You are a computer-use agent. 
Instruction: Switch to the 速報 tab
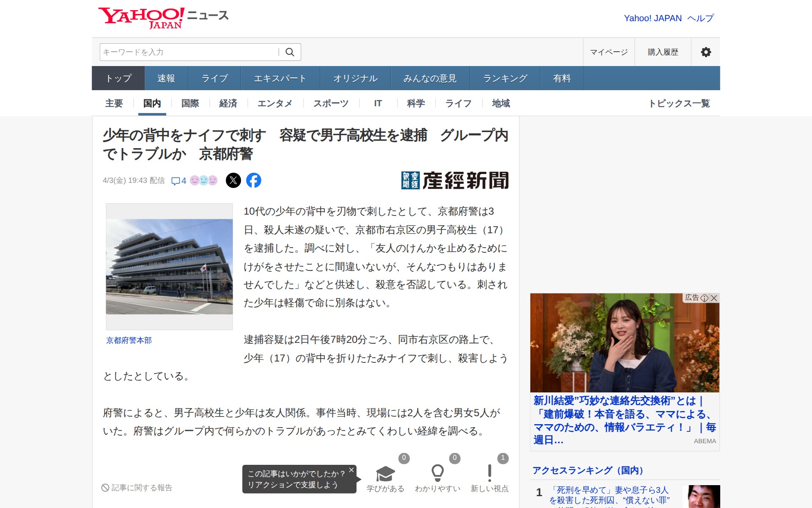pos(166,78)
